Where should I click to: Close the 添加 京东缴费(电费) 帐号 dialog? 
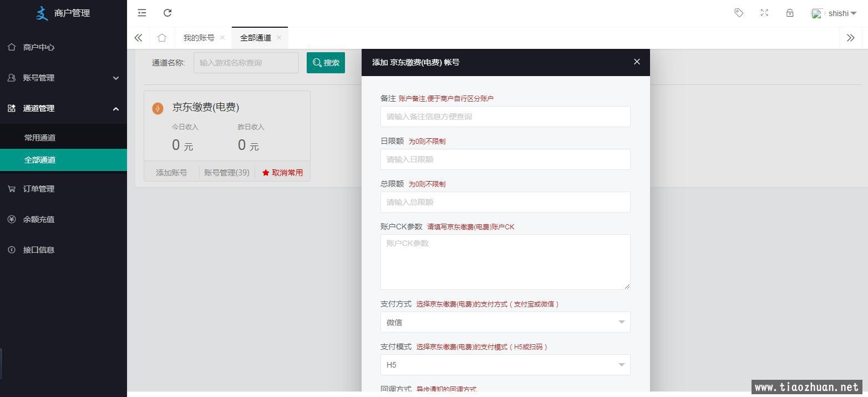[637, 62]
